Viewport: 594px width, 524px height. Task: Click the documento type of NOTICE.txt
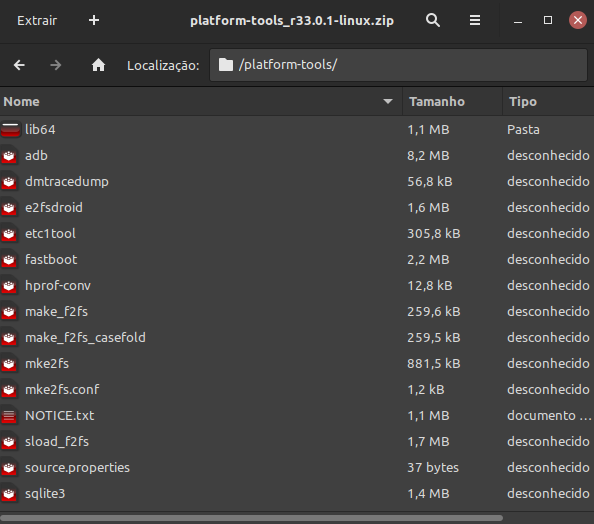549,416
